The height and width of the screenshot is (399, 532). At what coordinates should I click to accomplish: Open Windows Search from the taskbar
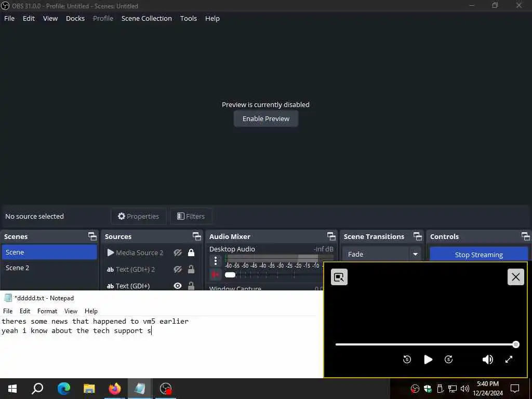coord(37,389)
